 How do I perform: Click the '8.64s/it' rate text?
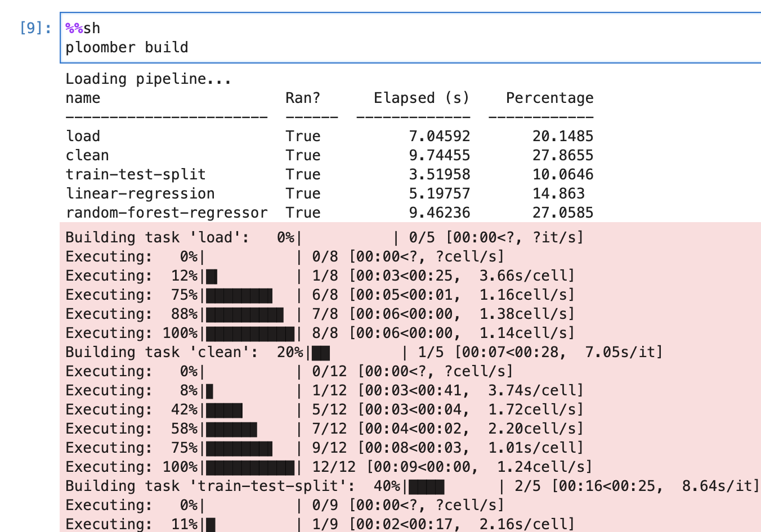point(717,486)
